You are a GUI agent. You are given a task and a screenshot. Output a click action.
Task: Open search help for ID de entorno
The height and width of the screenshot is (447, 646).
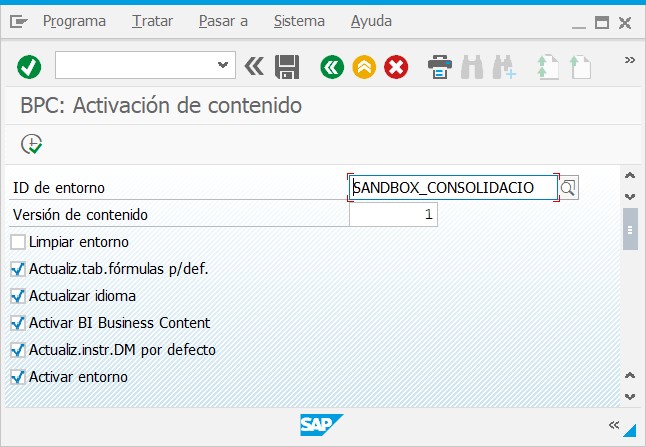click(569, 187)
